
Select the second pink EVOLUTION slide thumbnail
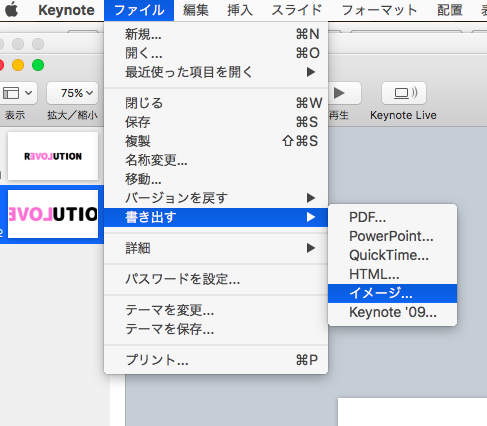click(x=53, y=214)
